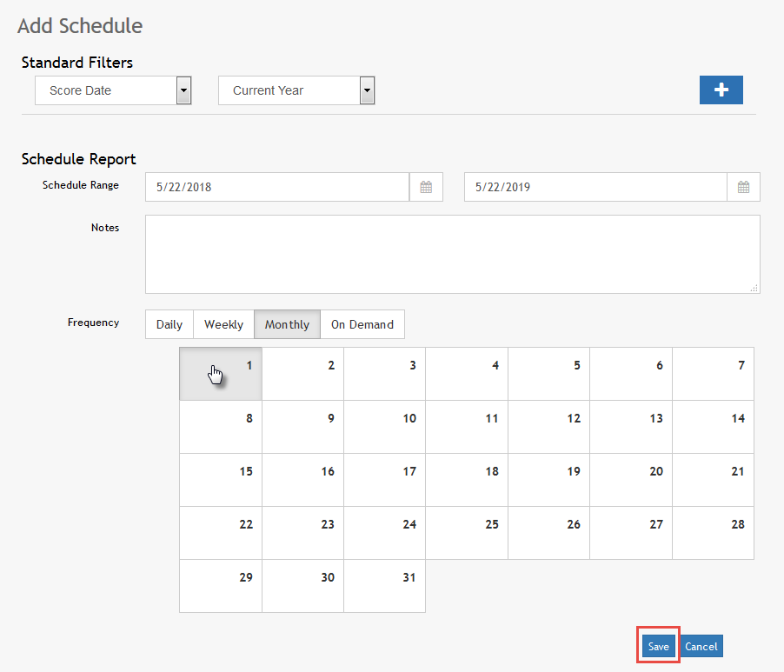This screenshot has width=784, height=672.
Task: Click the Cancel button
Action: (701, 646)
